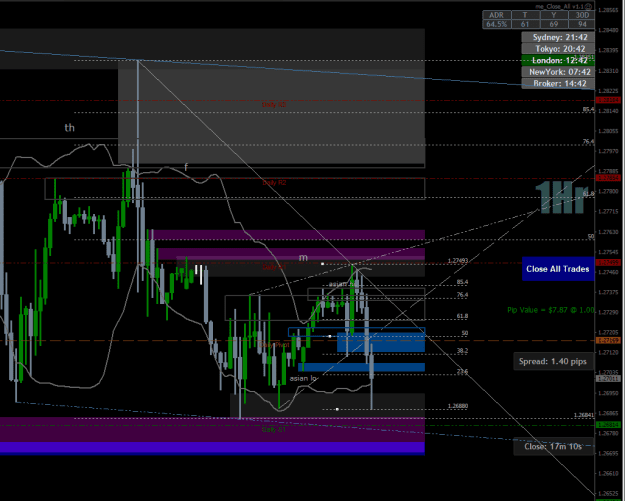The image size is (625, 501).
Task: Click the Daily Pivot label
Action: tap(274, 345)
